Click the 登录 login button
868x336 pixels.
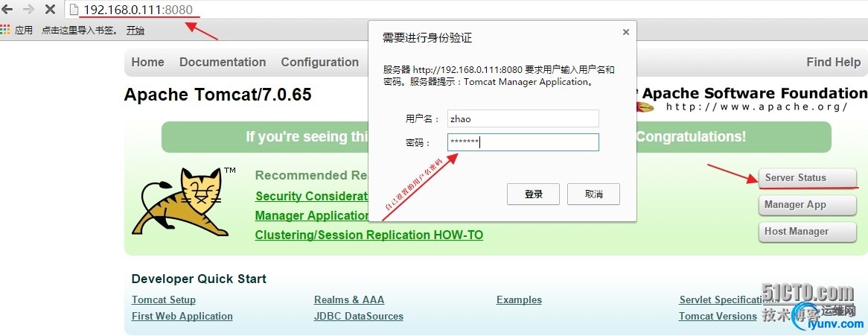coord(533,194)
